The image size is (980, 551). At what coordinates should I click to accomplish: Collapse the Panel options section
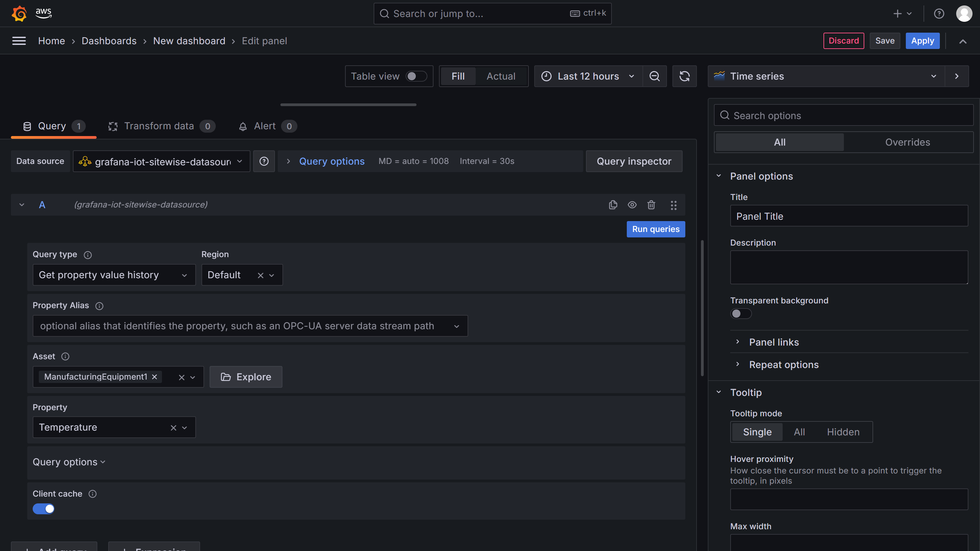pos(761,176)
